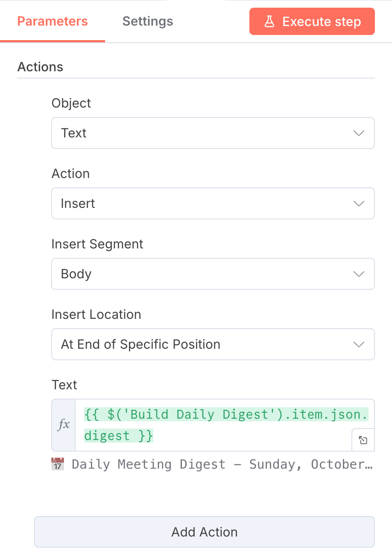392x560 pixels.
Task: Click the Insert Location field label
Action: [96, 315]
